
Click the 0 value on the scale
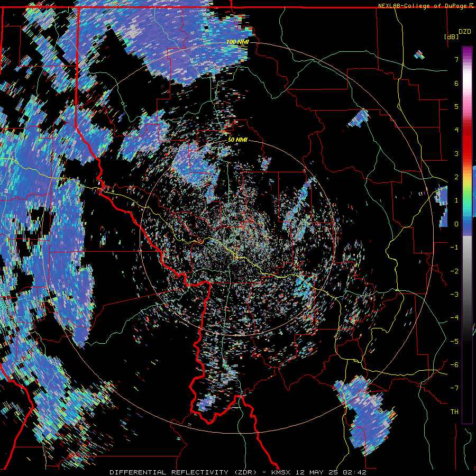(x=456, y=224)
